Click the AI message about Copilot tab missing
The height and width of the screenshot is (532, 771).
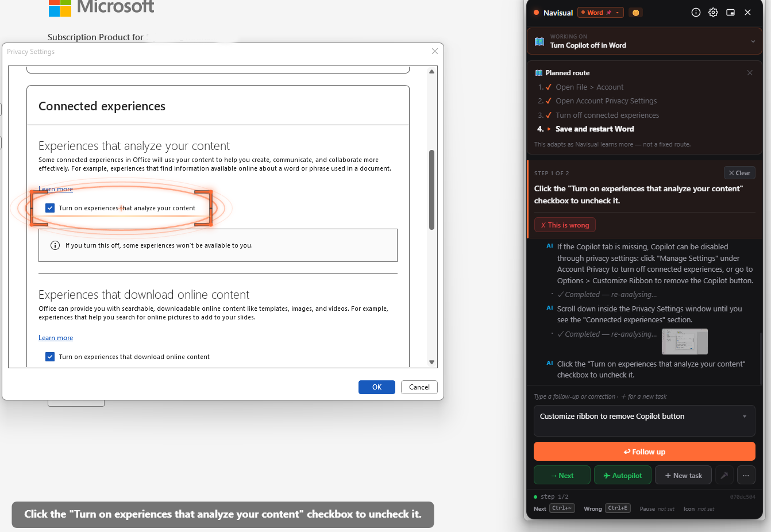point(655,264)
